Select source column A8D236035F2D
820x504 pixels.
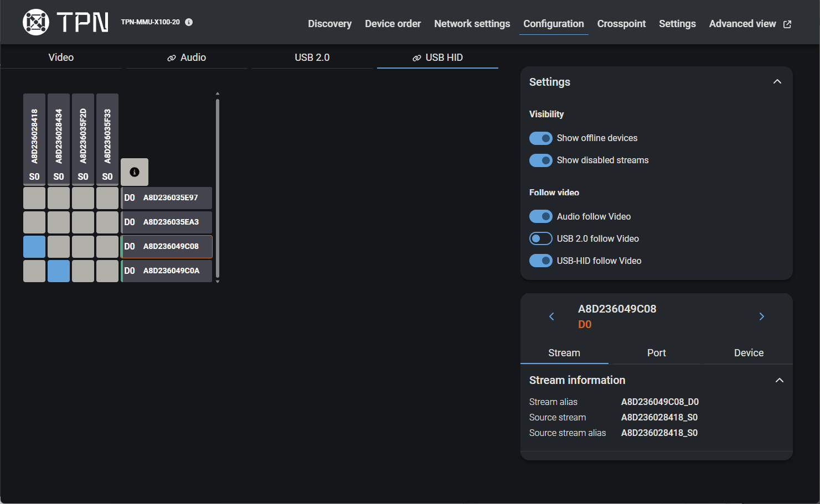(x=83, y=139)
